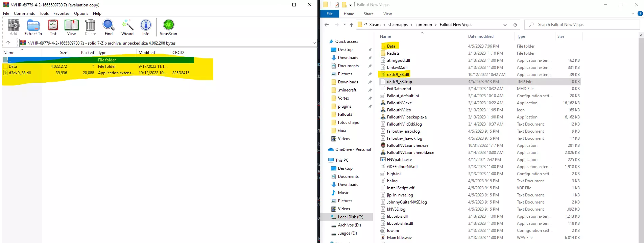The width and height of the screenshot is (644, 243).
Task: Click the Explorer file list scrollbar
Action: [641, 138]
